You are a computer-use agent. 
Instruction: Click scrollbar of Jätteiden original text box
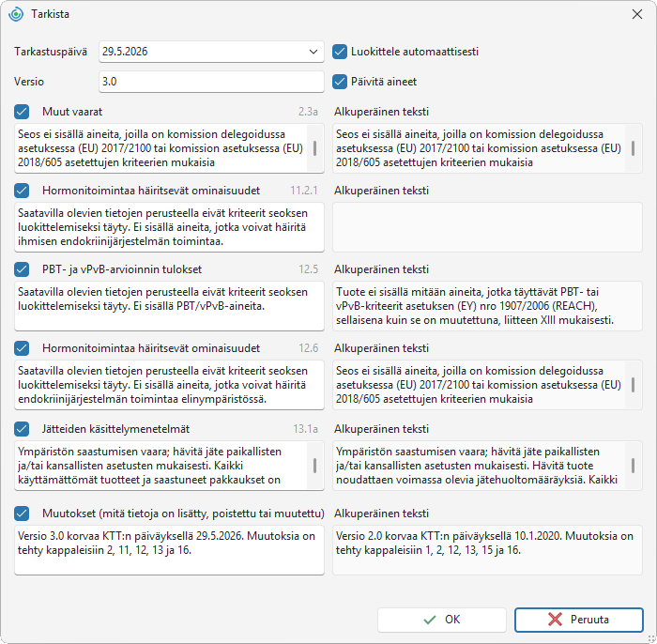[633, 466]
